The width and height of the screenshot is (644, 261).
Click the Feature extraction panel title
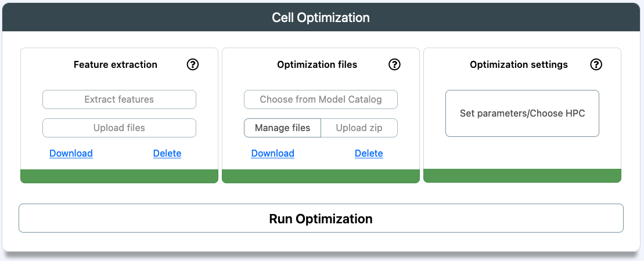point(116,64)
